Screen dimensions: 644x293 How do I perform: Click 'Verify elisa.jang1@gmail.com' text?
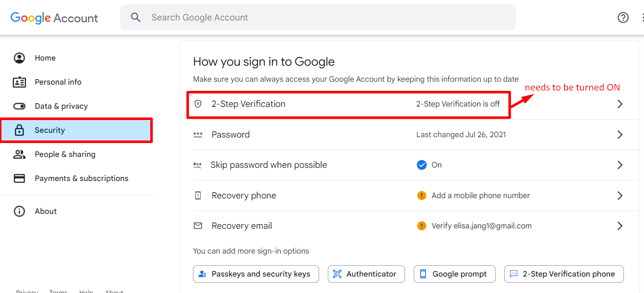482,226
